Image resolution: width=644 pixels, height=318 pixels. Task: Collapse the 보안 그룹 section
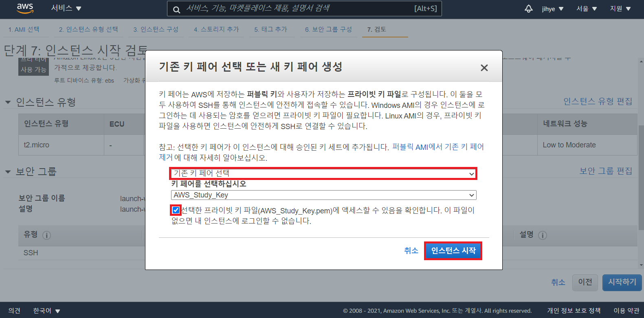tap(8, 172)
